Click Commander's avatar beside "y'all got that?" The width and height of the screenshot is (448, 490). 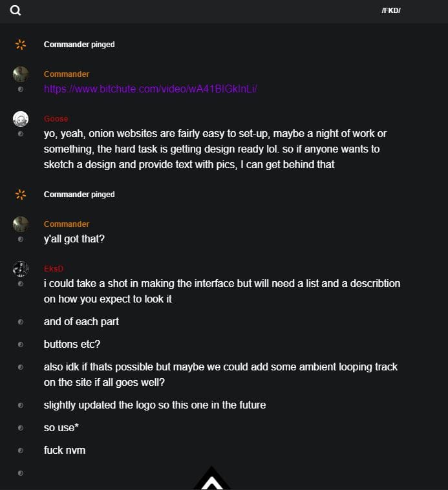tap(21, 224)
